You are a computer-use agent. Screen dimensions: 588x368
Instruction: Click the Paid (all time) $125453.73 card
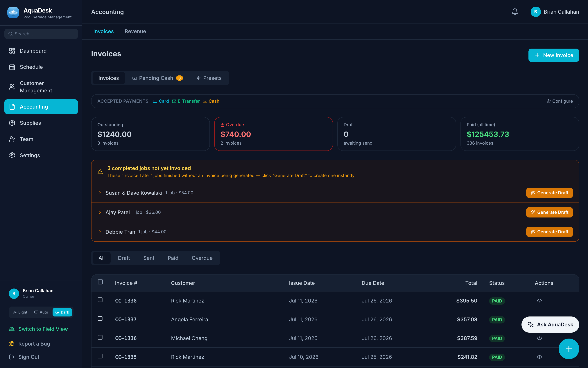[x=519, y=134]
